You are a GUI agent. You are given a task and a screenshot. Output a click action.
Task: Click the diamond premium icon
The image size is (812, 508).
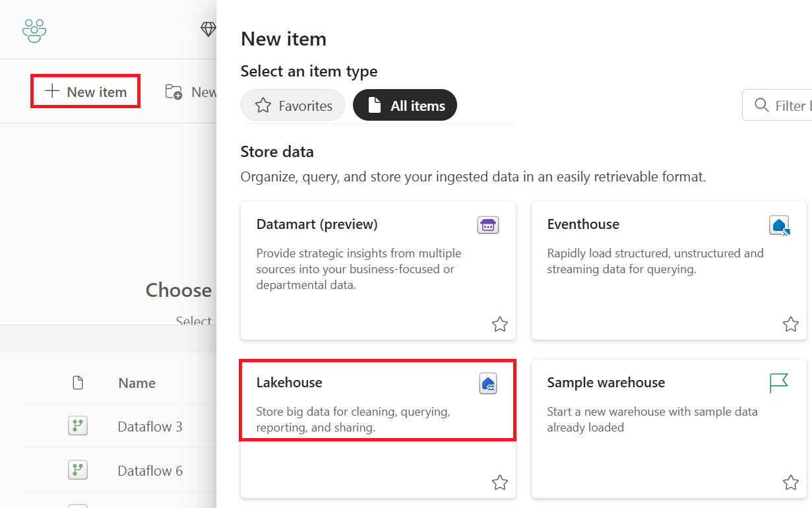click(208, 30)
